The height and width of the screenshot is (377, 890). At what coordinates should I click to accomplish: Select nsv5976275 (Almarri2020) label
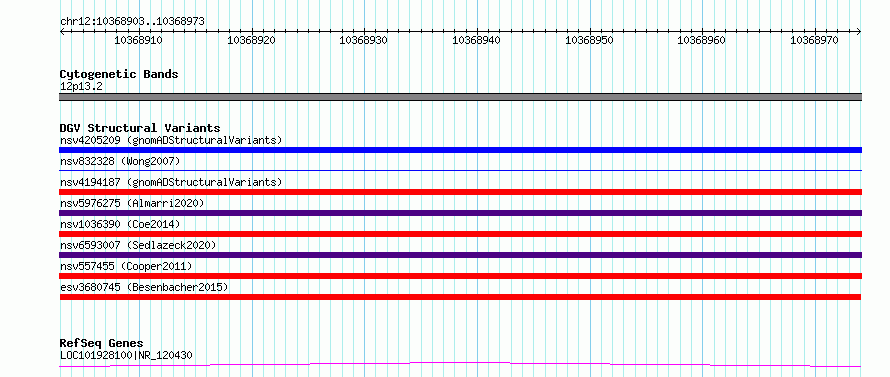coord(132,203)
